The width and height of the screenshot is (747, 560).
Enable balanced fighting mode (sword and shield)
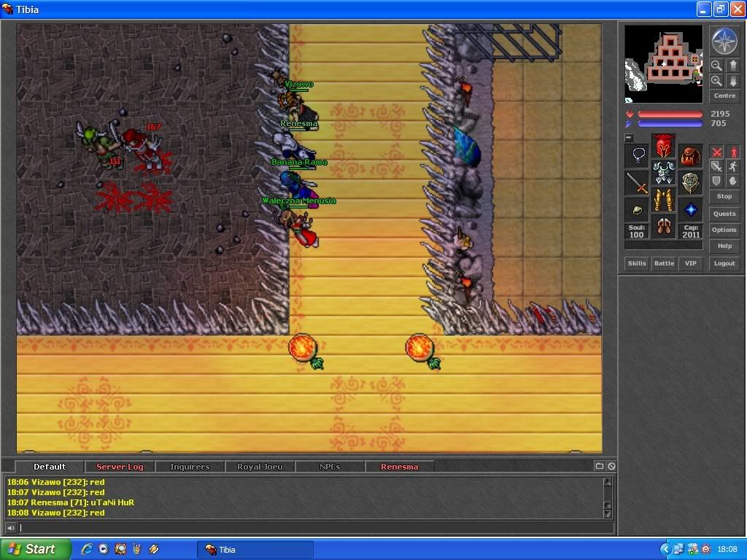(716, 166)
